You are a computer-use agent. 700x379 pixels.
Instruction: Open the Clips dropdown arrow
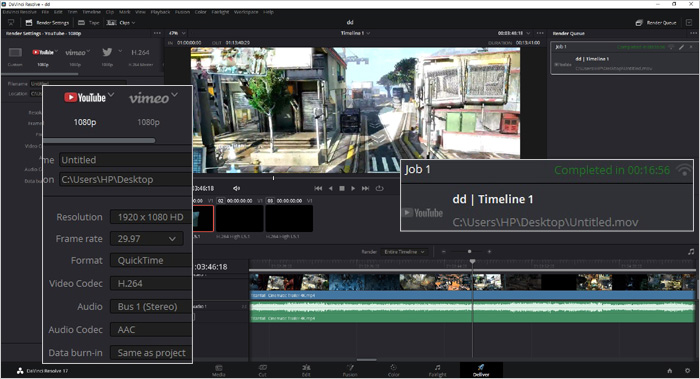pyautogui.click(x=133, y=22)
